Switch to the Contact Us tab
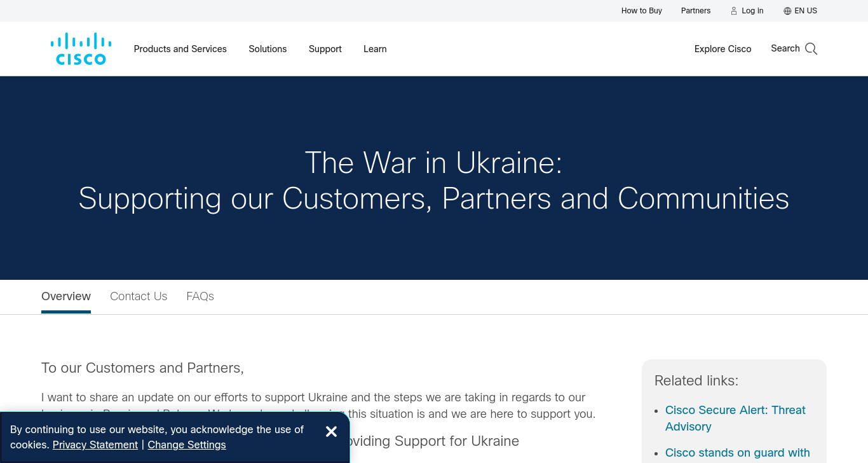The height and width of the screenshot is (463, 868). pyautogui.click(x=139, y=296)
